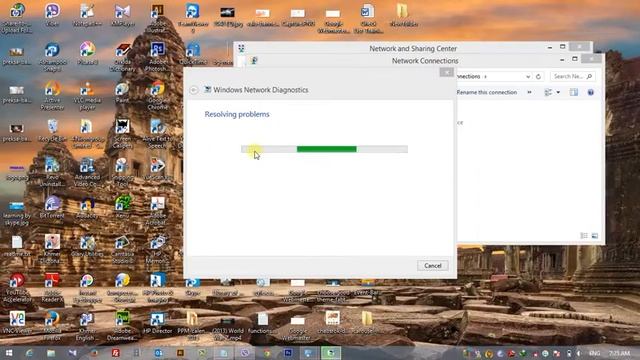Screen dimensions: 640x360
Task: Click the green diagnostics progress bar
Action: point(324,149)
